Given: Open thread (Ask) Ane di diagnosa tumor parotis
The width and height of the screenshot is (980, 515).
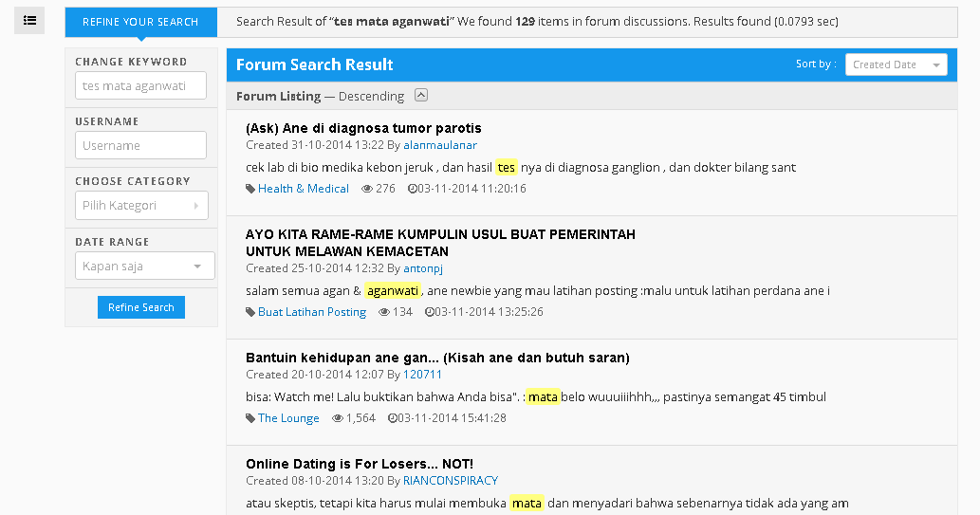Looking at the screenshot, I should (363, 128).
